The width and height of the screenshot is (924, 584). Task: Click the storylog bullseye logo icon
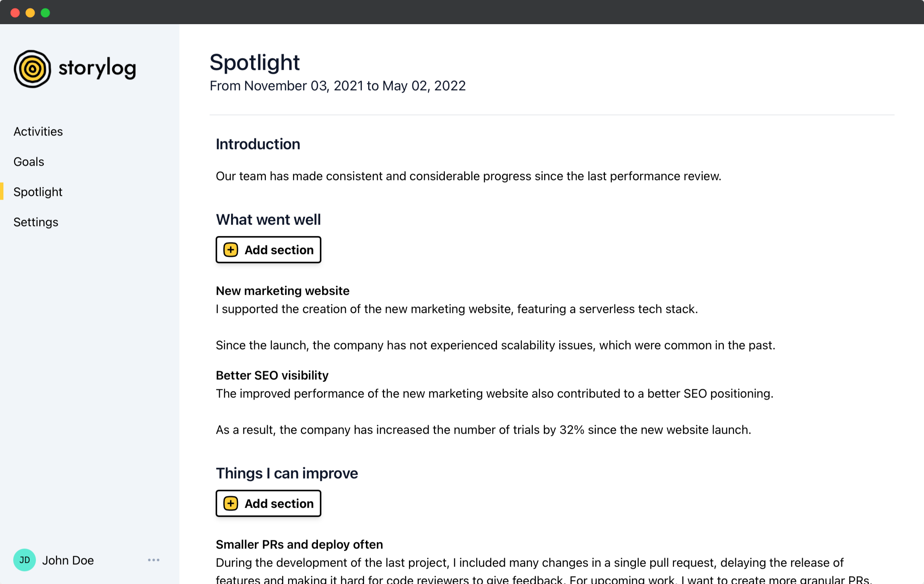point(32,69)
